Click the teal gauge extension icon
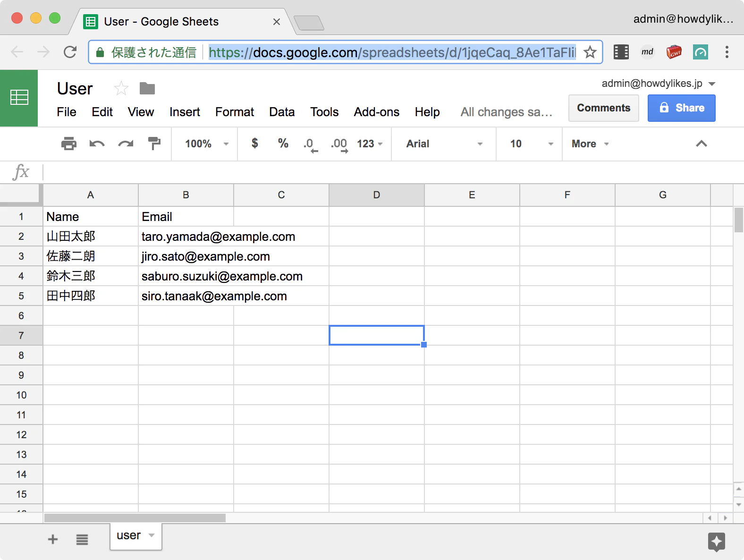744x560 pixels. tap(701, 52)
